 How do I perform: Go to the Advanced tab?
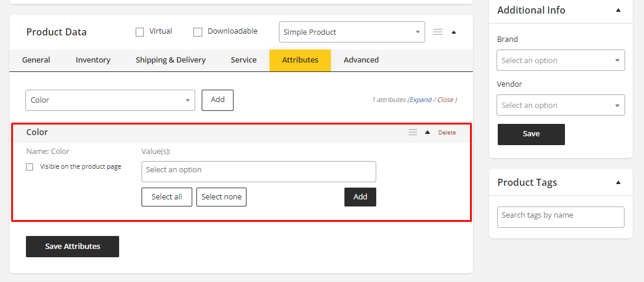coord(361,60)
